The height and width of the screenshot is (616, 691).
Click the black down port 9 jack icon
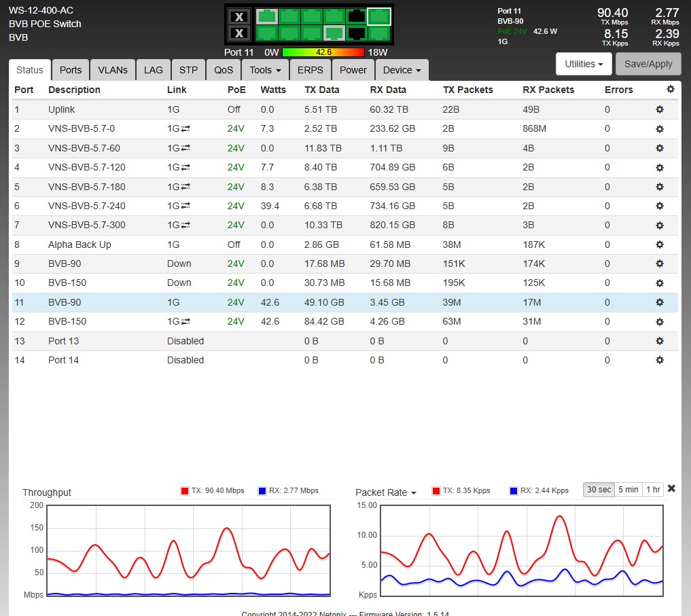point(356,16)
